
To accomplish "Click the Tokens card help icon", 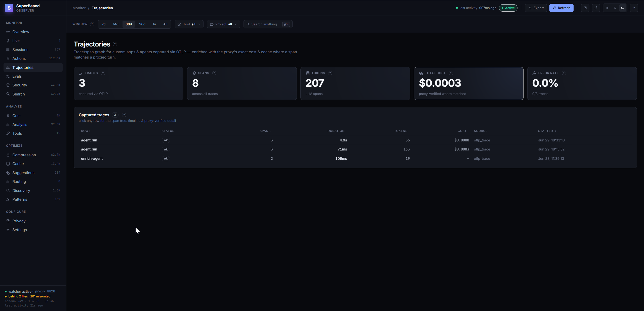I will point(330,73).
